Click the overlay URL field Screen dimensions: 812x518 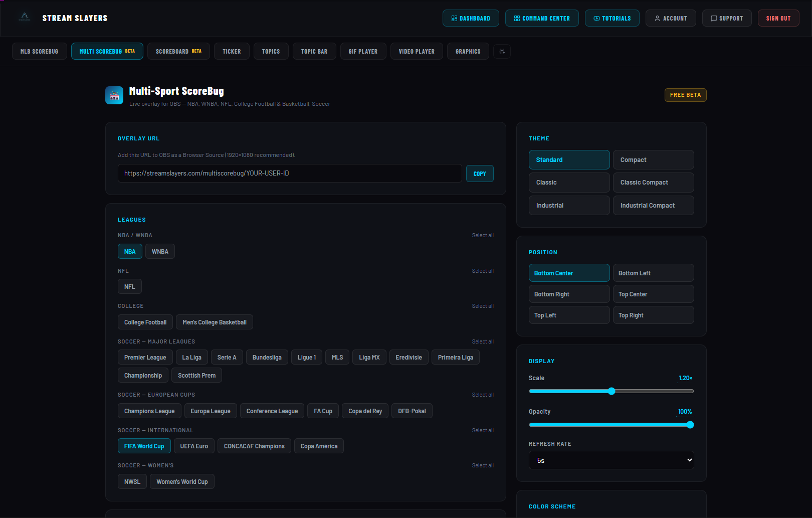coord(290,174)
